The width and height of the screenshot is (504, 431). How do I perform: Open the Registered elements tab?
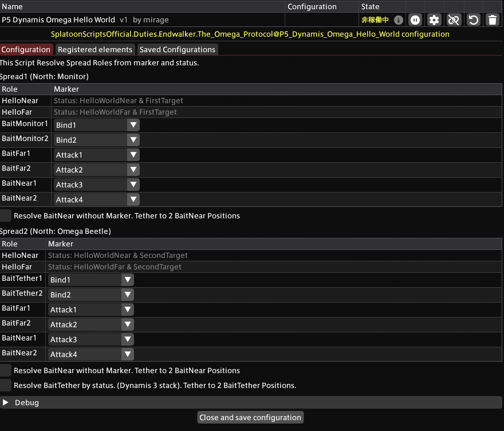[x=95, y=49]
